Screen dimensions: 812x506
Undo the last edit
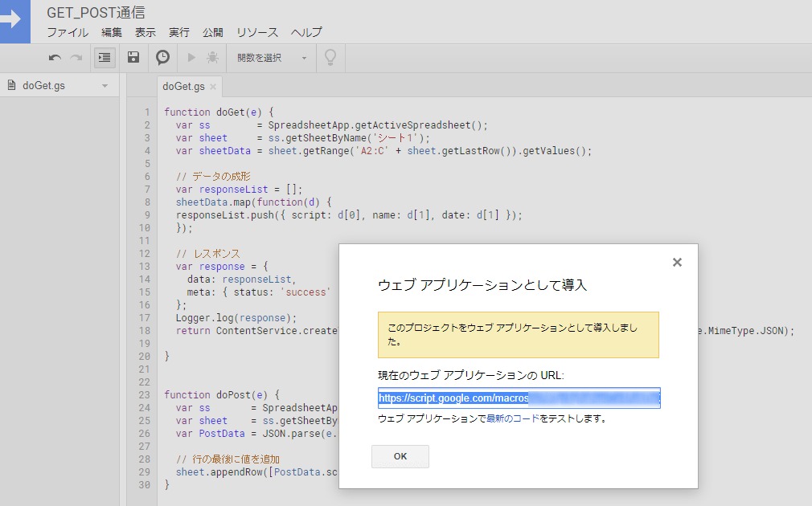click(55, 58)
